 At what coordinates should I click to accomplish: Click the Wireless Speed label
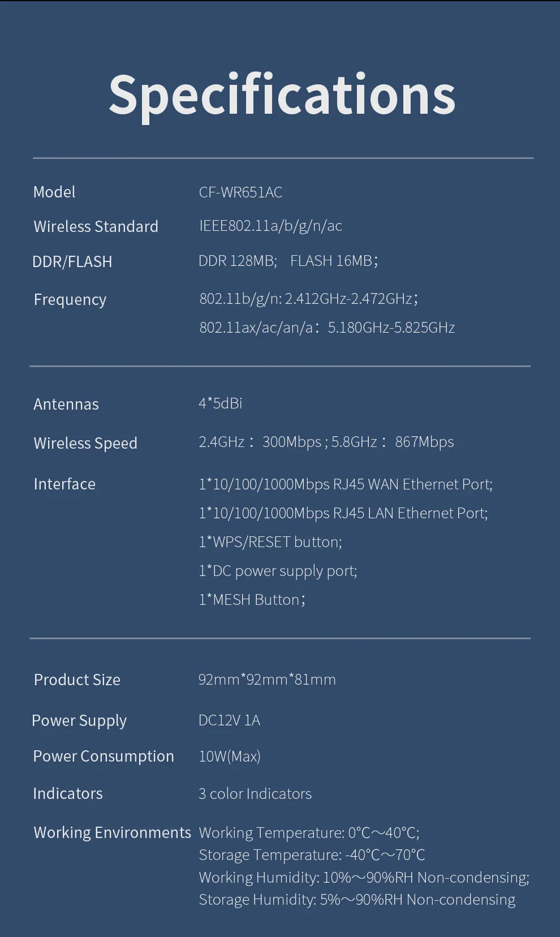85,443
